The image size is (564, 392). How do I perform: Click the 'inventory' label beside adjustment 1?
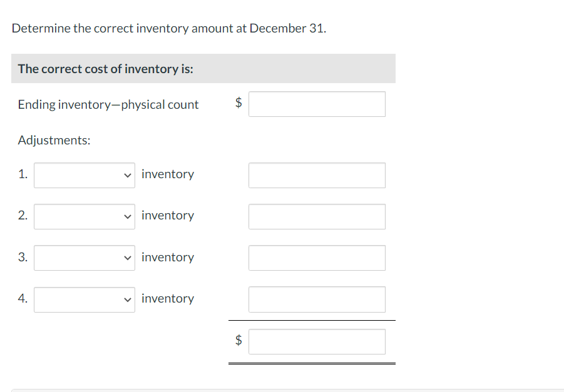pyautogui.click(x=168, y=174)
